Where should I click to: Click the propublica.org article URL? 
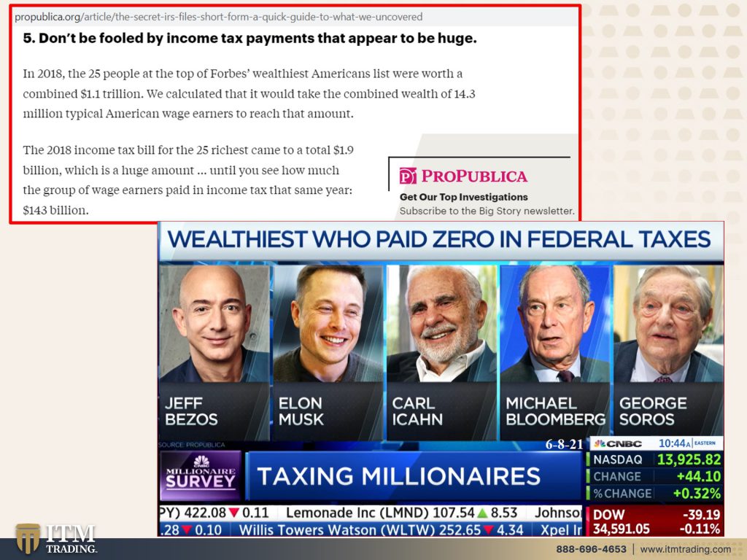pyautogui.click(x=218, y=17)
